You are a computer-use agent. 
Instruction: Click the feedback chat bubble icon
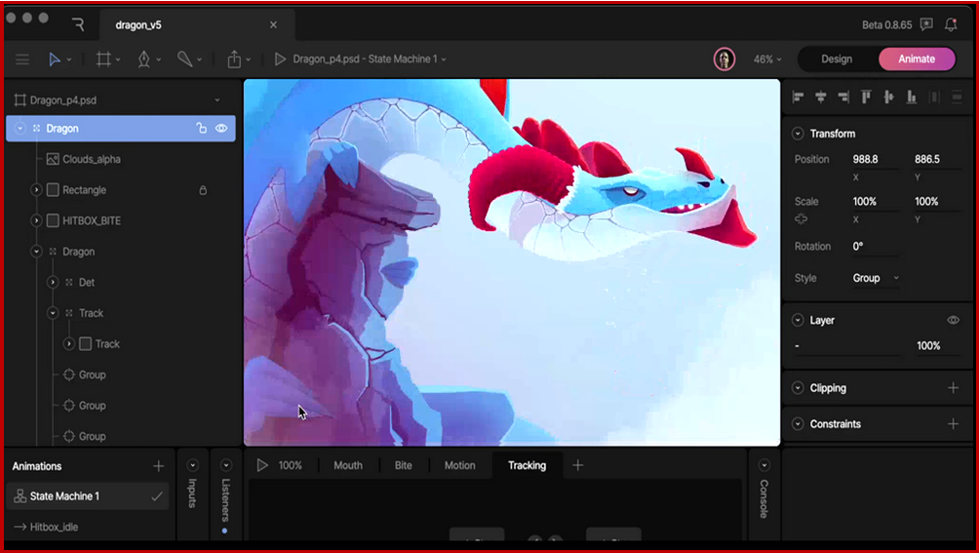926,24
